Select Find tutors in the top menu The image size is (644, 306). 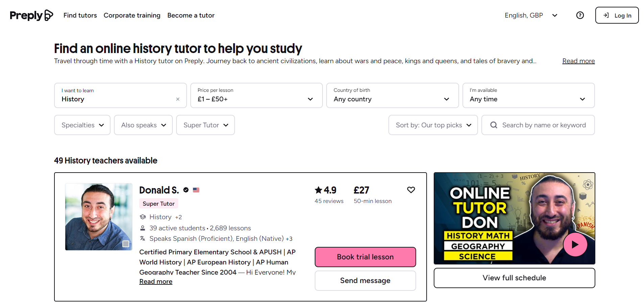[x=80, y=15]
